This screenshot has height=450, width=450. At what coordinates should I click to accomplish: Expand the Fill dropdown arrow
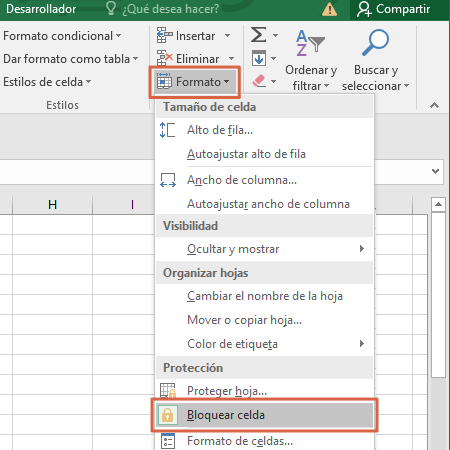pyautogui.click(x=274, y=59)
